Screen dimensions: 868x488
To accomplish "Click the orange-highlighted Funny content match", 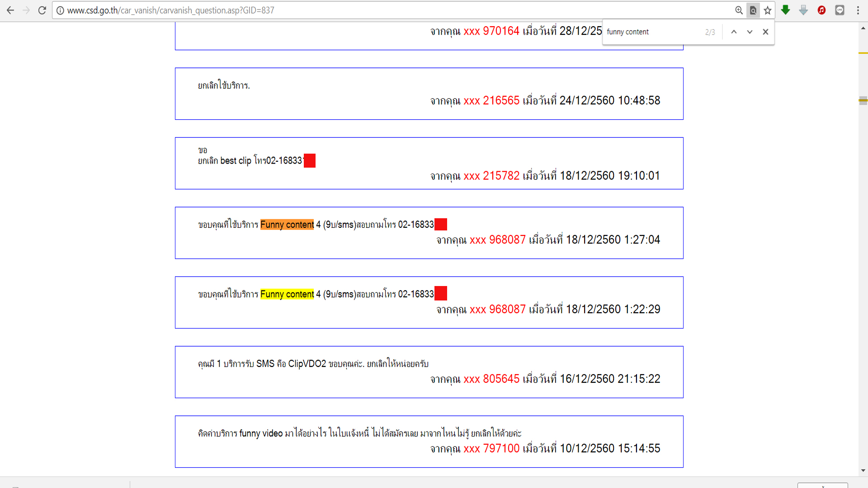I will point(287,225).
